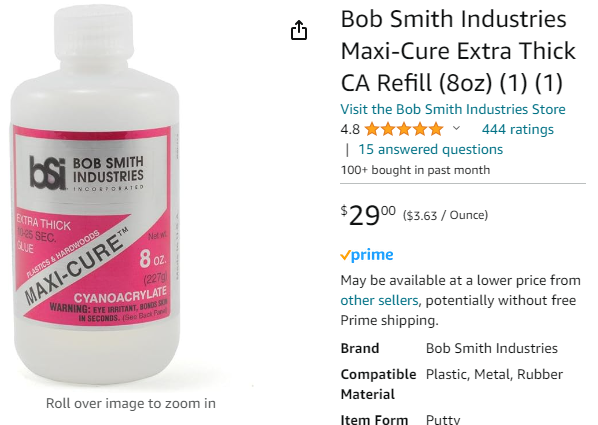Image resolution: width=598 pixels, height=425 pixels.
Task: Expand the rating breakdown chevron next to stars
Action: tap(456, 129)
